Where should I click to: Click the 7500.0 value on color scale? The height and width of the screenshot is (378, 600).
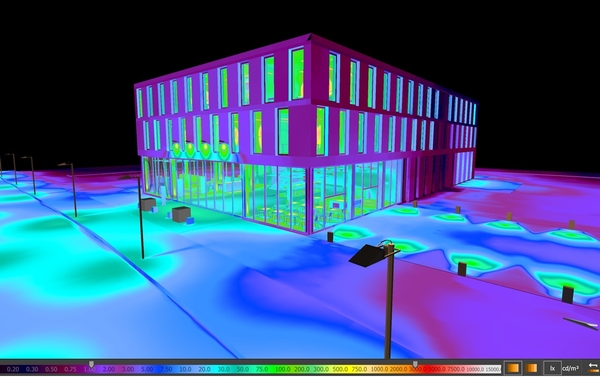pyautogui.click(x=456, y=370)
